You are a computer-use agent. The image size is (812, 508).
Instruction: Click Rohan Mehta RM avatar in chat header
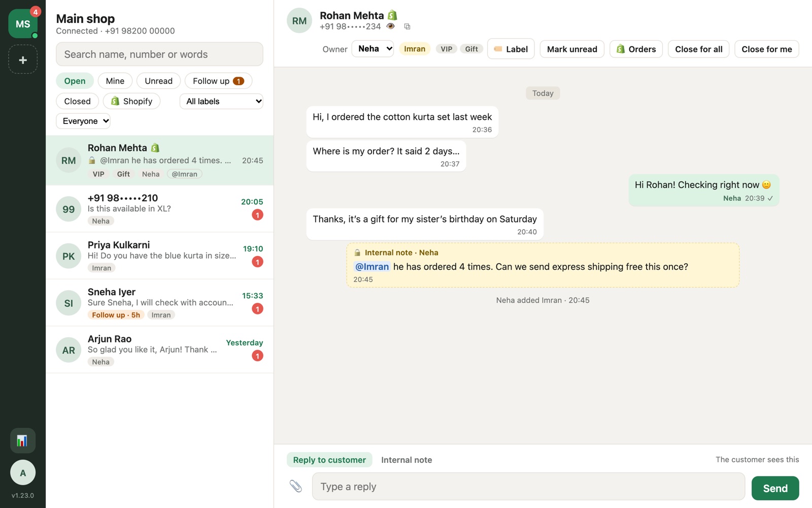[299, 21]
